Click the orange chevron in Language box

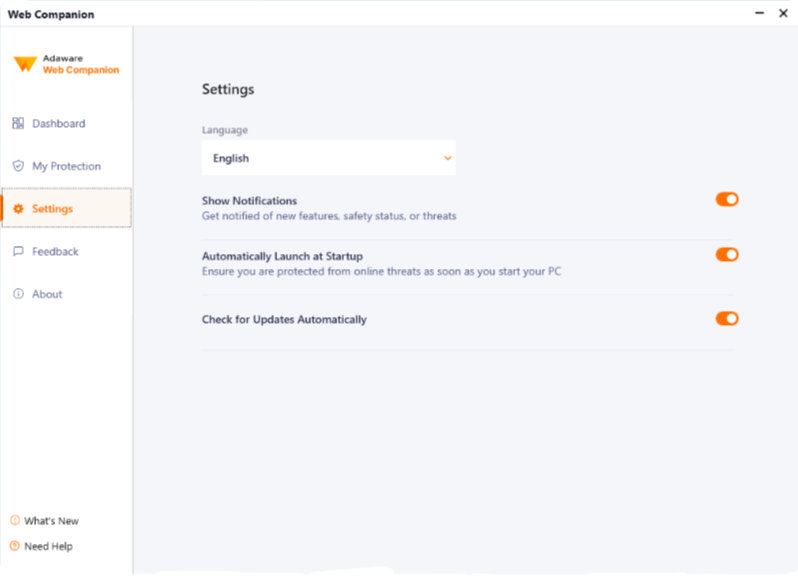[x=447, y=158]
